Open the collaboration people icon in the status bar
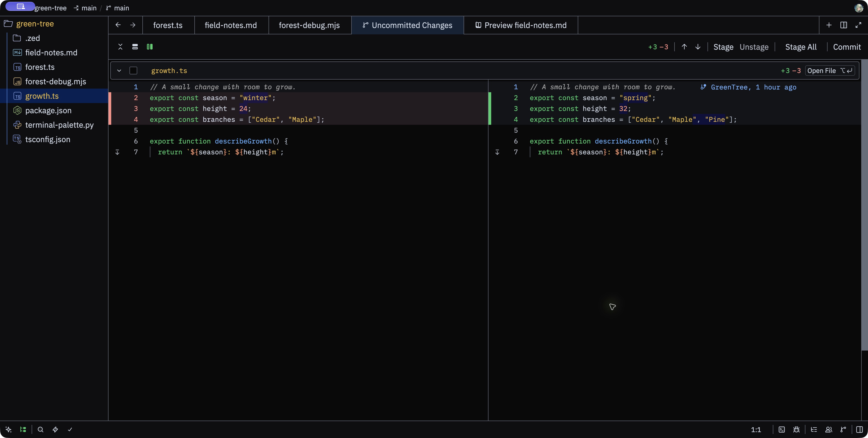Screen dimensions: 868x438 (x=829, y=430)
